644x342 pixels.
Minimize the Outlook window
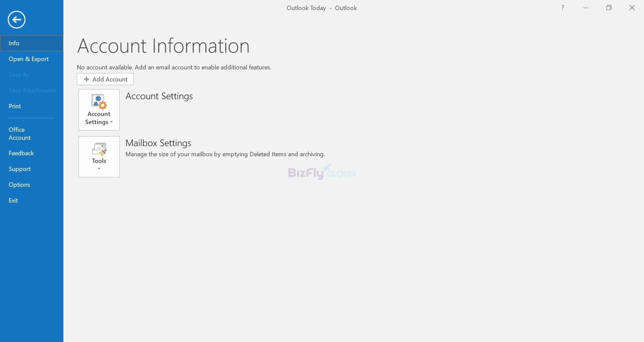click(x=586, y=8)
